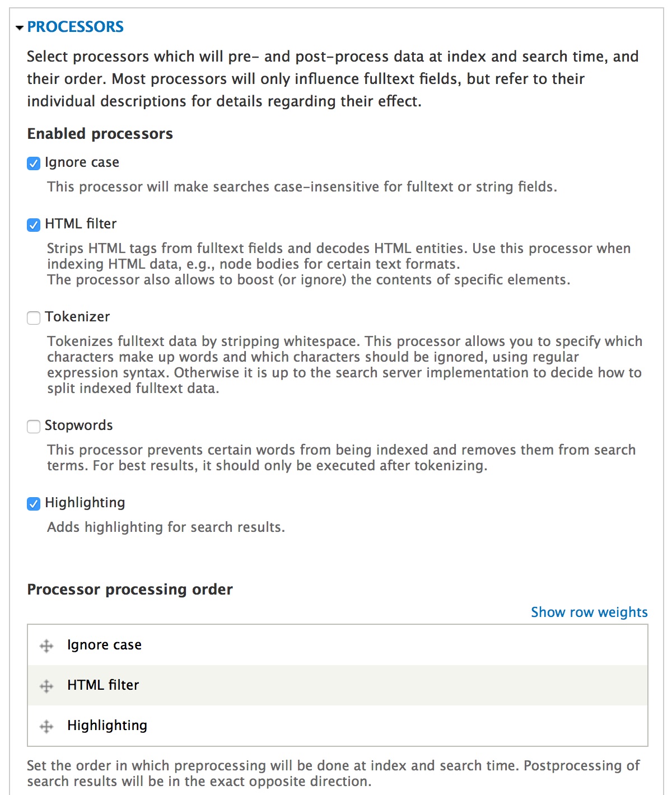Screen dimensions: 672x795
Task: Enable the Tokenizer processor checkbox
Action: 34,317
